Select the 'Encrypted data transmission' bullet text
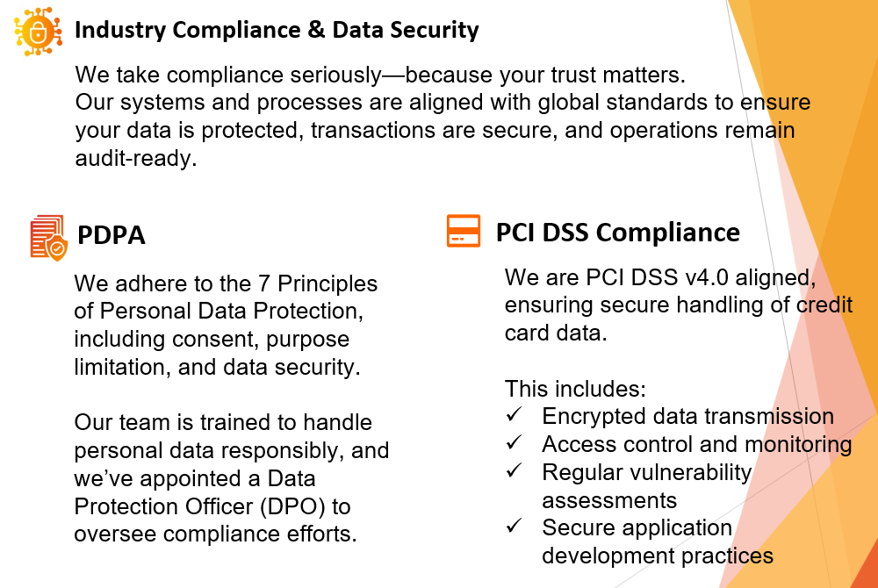Viewport: 878px width, 588px height. (687, 416)
